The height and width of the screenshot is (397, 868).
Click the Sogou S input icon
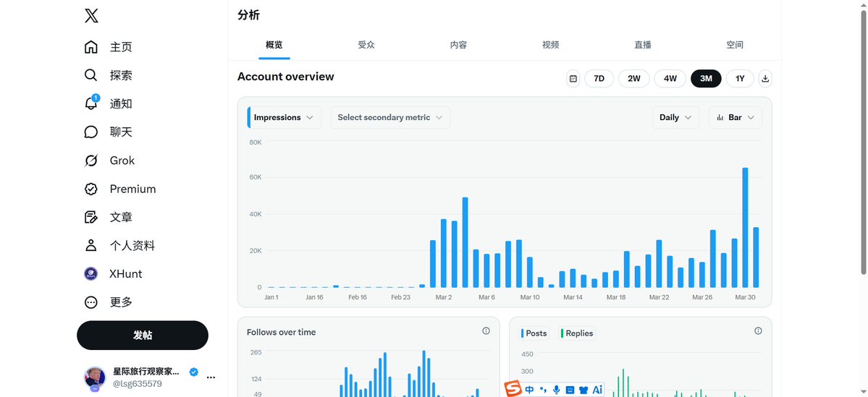pos(514,389)
